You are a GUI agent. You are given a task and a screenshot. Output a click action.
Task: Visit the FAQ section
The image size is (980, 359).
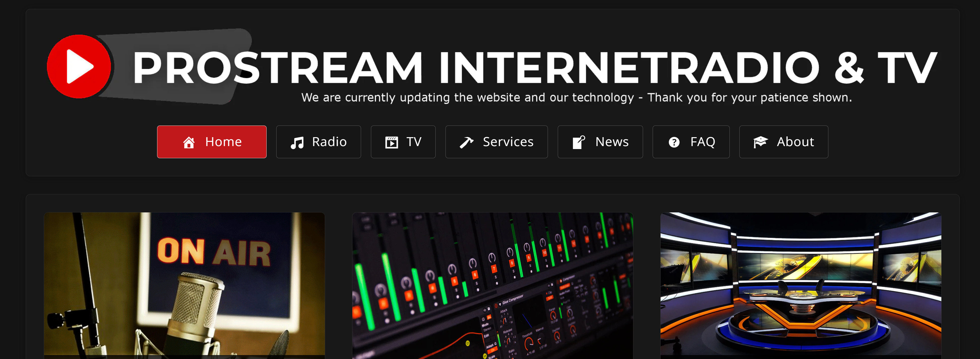(691, 141)
